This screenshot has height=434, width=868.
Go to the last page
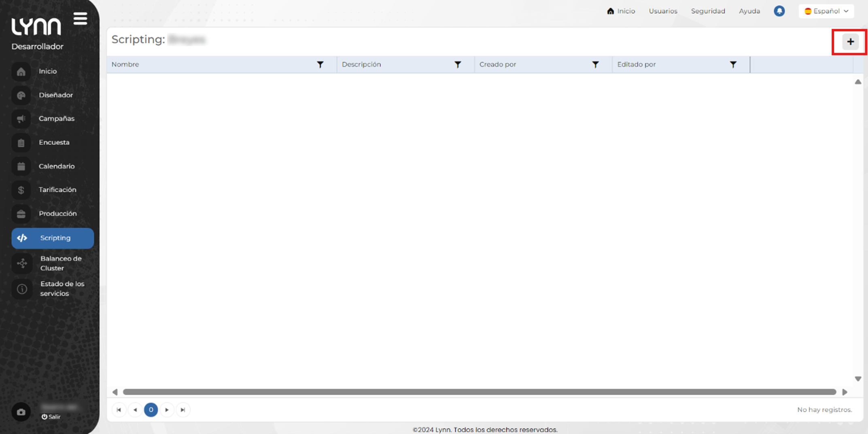(183, 410)
